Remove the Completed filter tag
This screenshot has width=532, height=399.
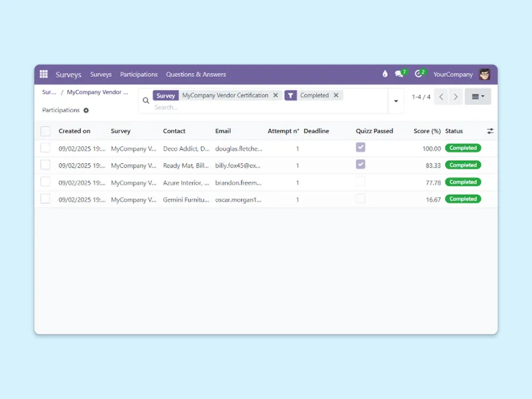pos(336,95)
